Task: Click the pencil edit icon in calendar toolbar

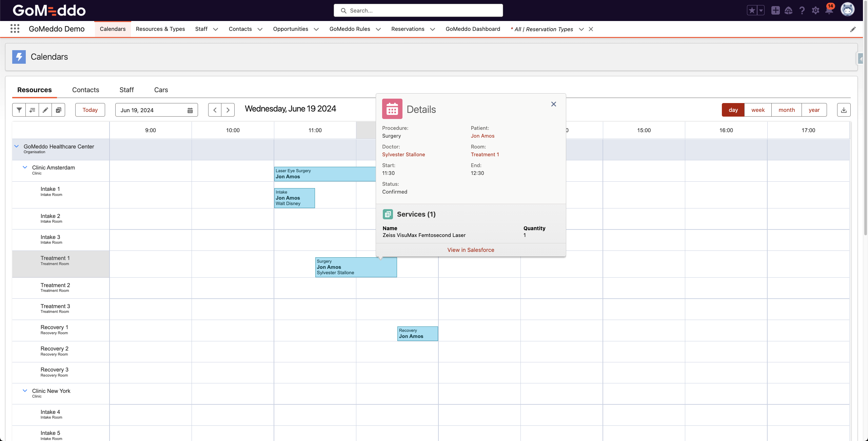Action: pyautogui.click(x=45, y=110)
